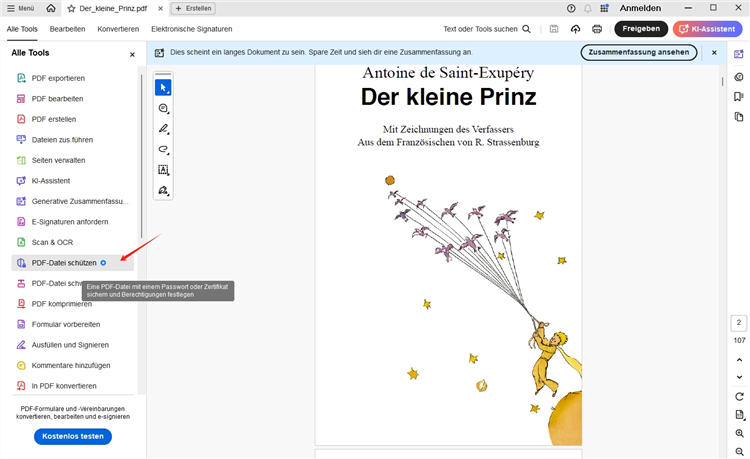Select PDF erstellen tool

point(73,119)
